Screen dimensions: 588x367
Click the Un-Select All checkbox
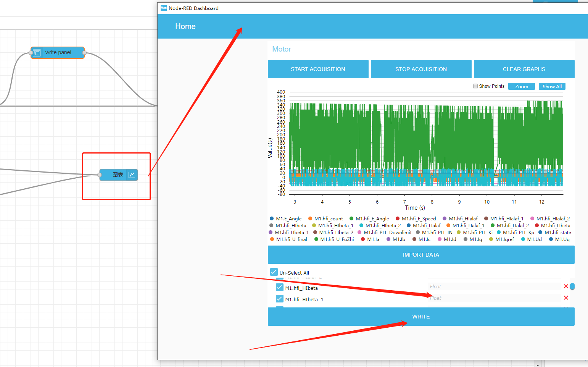point(274,272)
